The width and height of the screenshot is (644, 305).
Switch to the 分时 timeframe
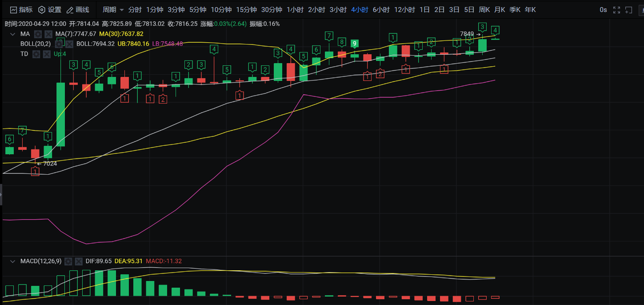tap(135, 10)
